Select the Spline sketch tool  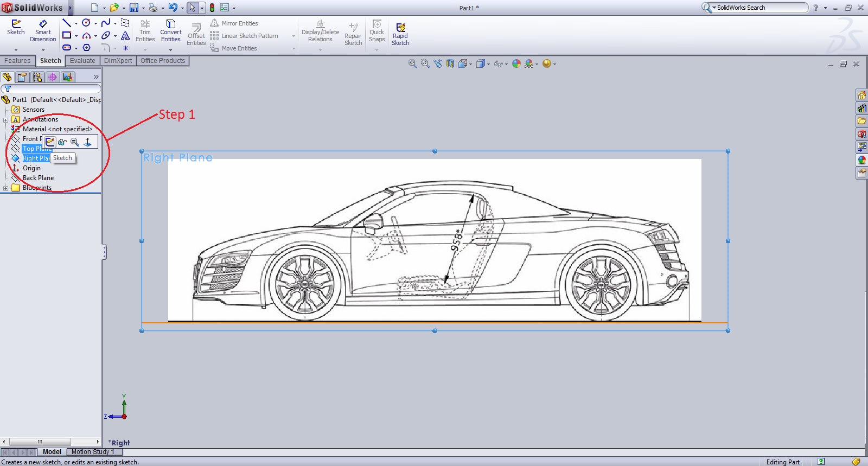106,23
